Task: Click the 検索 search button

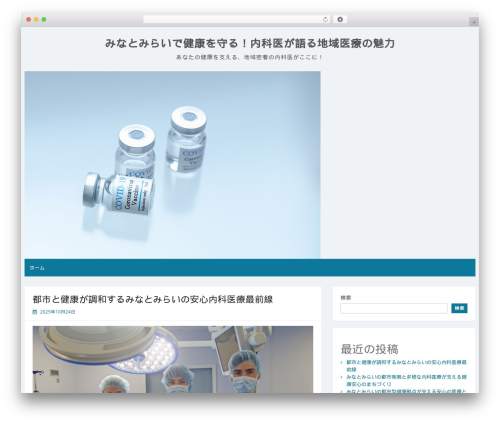Action: click(459, 308)
